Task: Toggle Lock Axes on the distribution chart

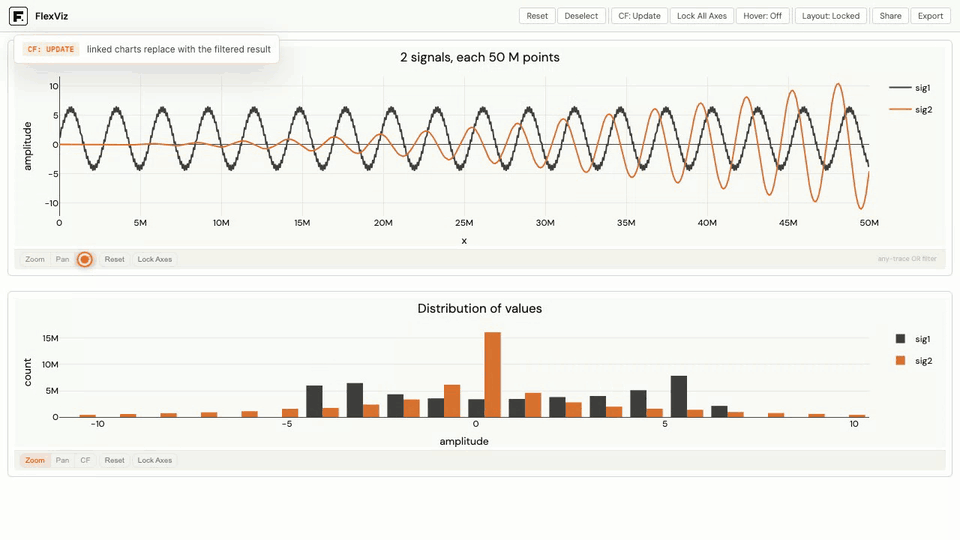Action: pyautogui.click(x=155, y=460)
